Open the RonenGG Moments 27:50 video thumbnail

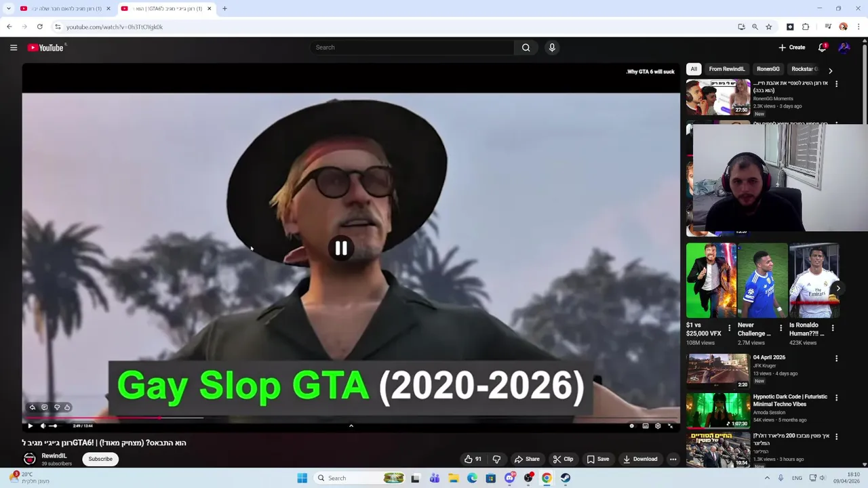[718, 98]
